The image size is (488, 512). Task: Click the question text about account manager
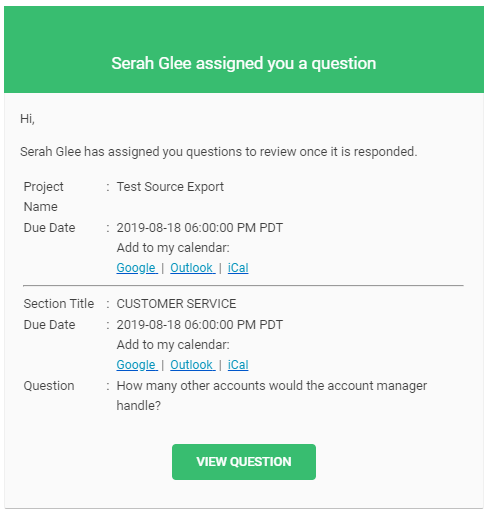271,396
